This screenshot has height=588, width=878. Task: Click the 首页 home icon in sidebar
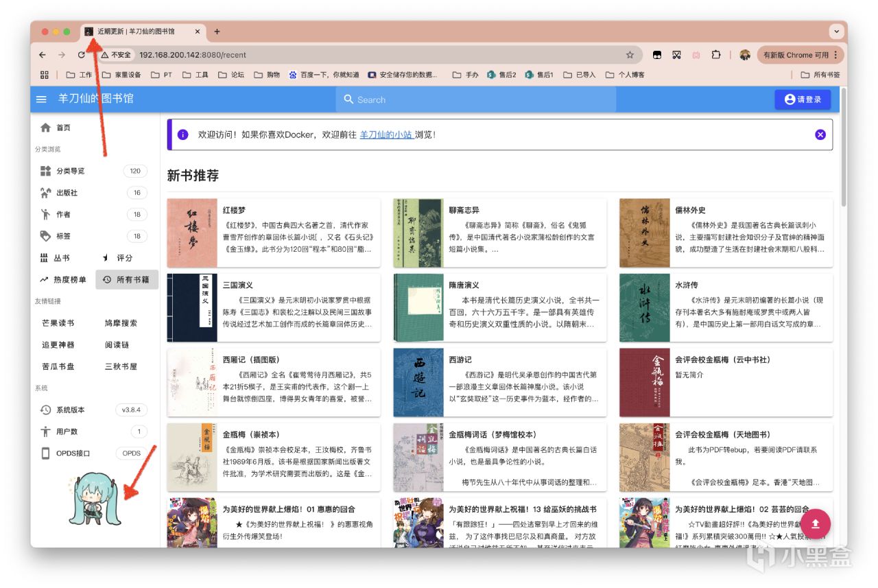[x=45, y=128]
